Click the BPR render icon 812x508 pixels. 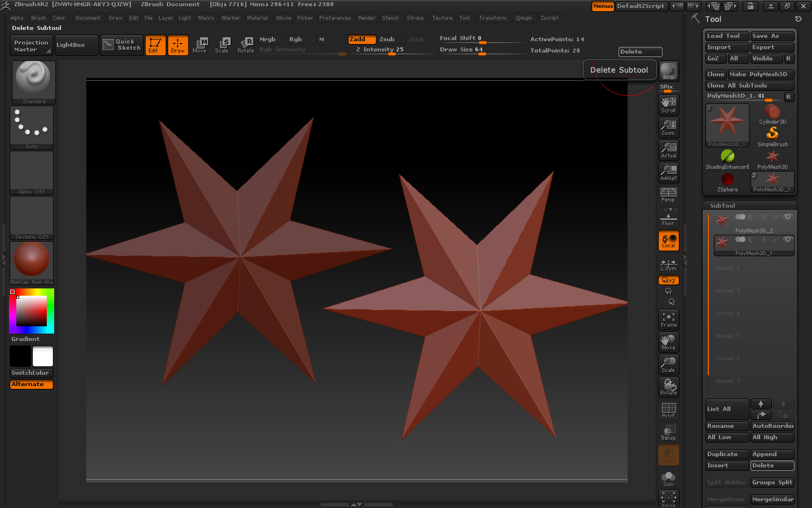tap(668, 70)
